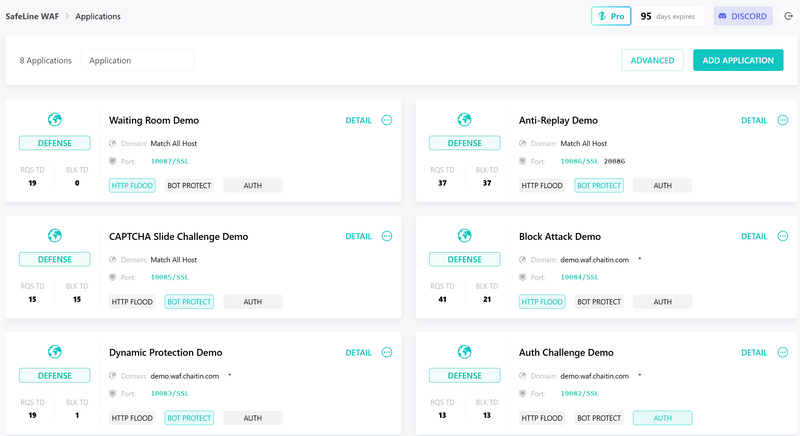The height and width of the screenshot is (436, 800).
Task: Toggle BOT PROTECT on Block Attack Demo
Action: click(x=599, y=302)
